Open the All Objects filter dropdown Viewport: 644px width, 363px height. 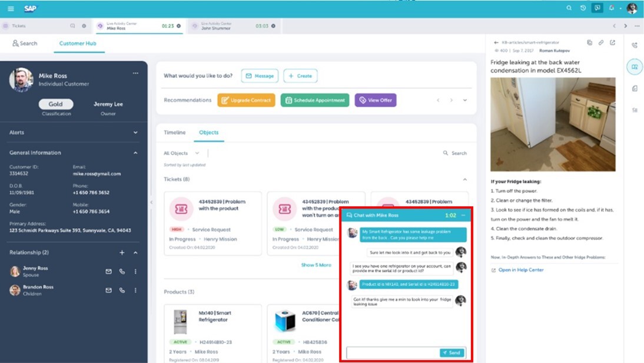point(181,153)
